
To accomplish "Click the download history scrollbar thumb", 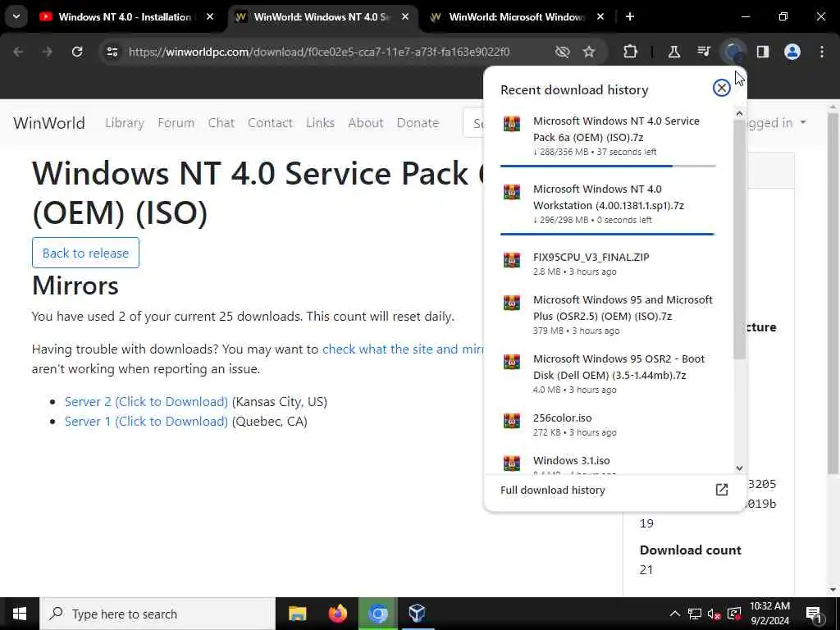I will [x=739, y=240].
